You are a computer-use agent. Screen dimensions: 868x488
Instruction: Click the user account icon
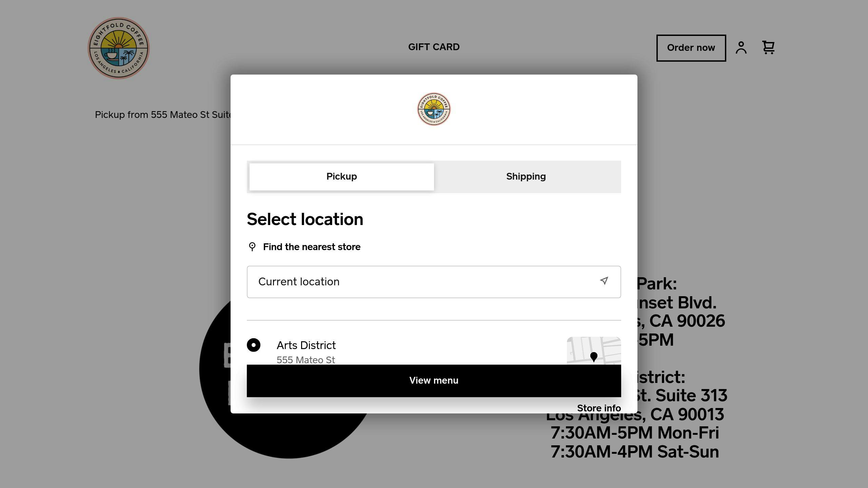742,48
